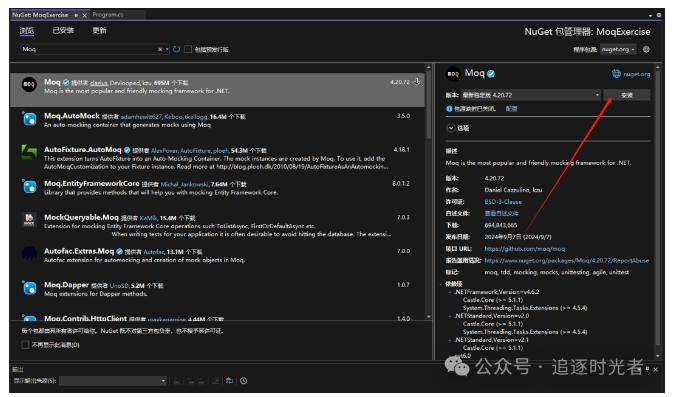Viewport: 678px width, 397px height.
Task: Pin the NuGet: MoqExercise tab
Action: coord(76,15)
